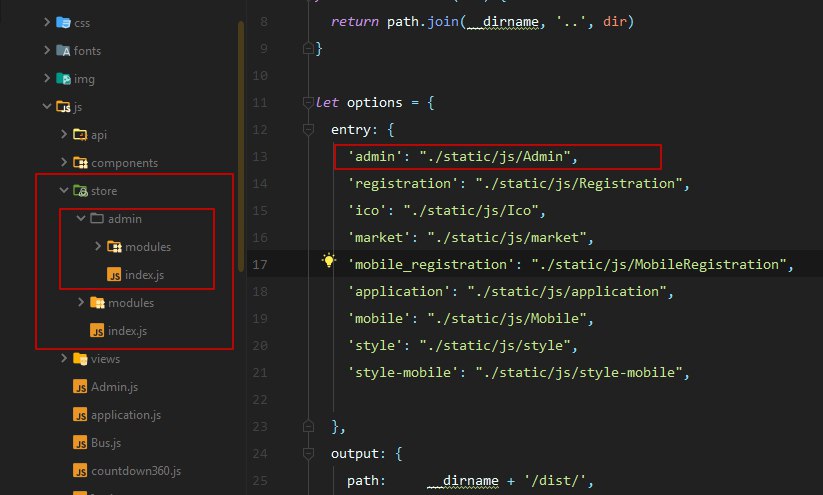This screenshot has height=495, width=823.
Task: Open application.js in the project tree
Action: 126,415
